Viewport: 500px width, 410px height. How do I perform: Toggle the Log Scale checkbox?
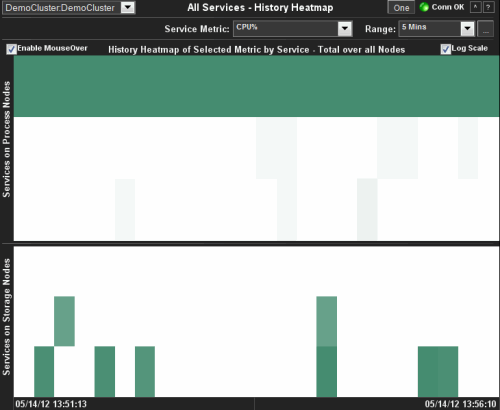446,49
